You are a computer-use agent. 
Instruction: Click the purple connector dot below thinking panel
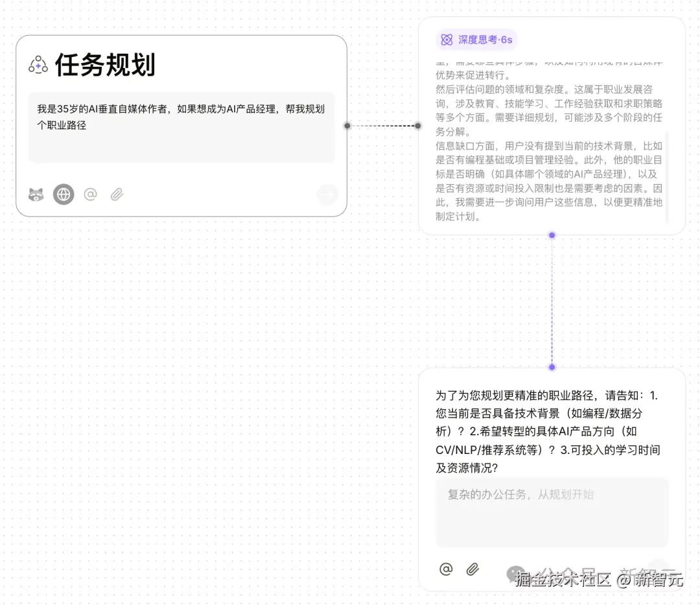click(x=552, y=235)
